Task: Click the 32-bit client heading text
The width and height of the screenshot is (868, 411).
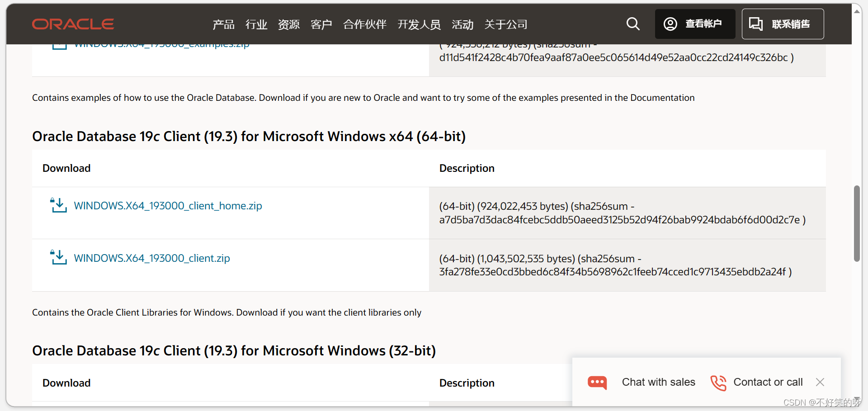Action: point(234,350)
